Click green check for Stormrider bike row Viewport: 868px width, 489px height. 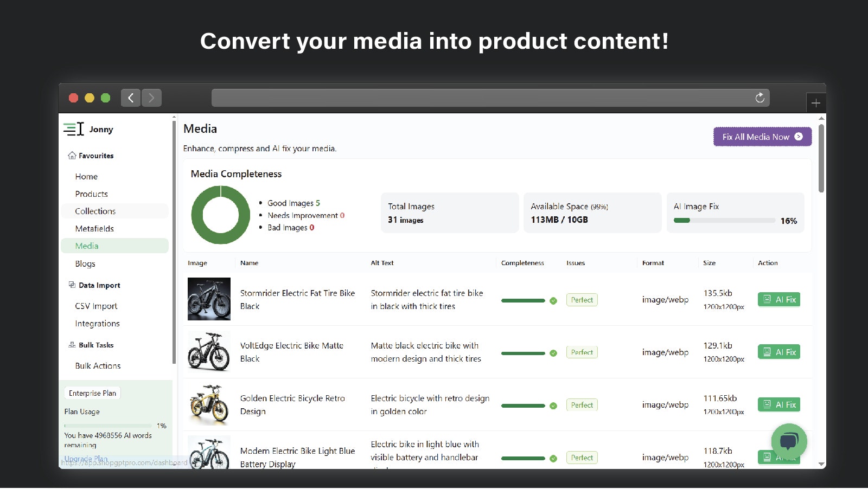coord(553,301)
